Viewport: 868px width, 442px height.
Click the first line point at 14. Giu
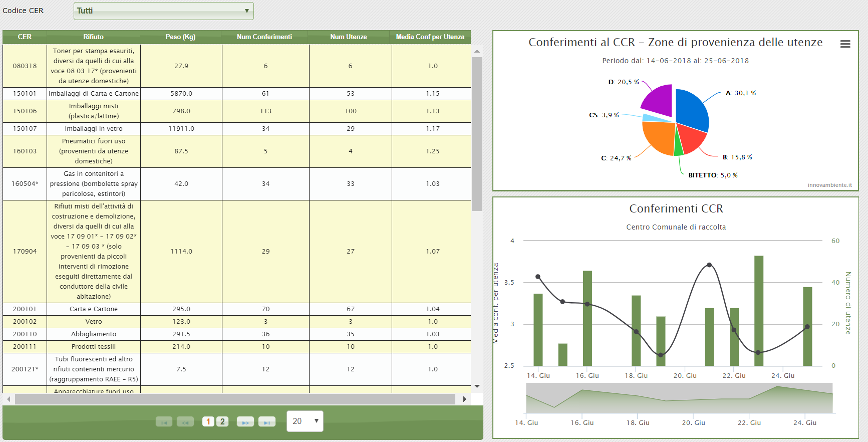pos(538,277)
